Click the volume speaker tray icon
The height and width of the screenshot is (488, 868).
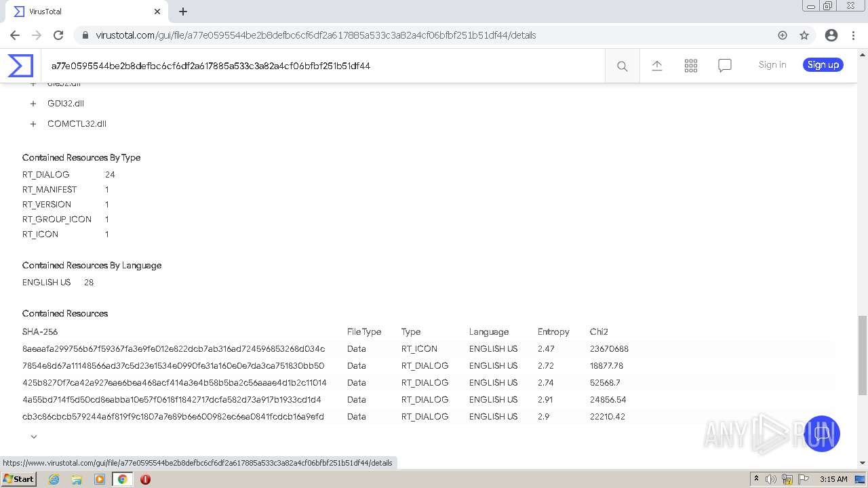[771, 479]
